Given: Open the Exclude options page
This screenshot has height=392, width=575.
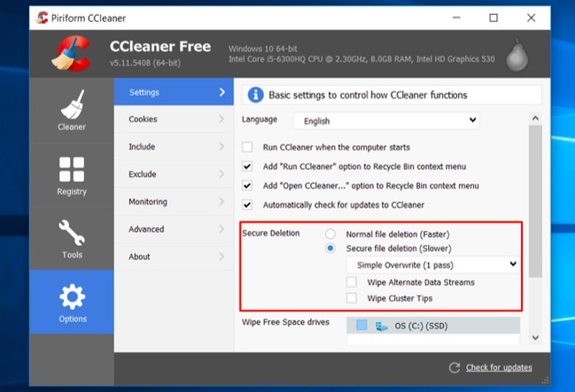Looking at the screenshot, I should pos(174,174).
